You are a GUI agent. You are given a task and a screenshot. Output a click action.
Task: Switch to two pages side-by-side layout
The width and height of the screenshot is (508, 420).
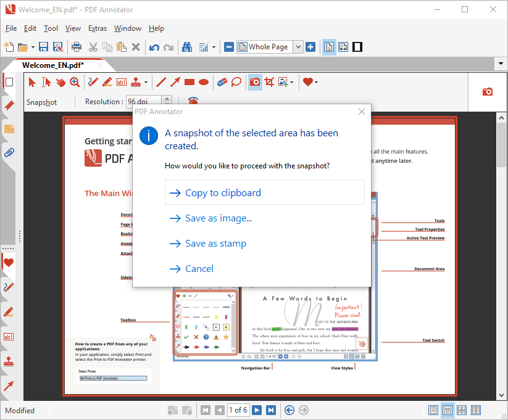coord(476,410)
